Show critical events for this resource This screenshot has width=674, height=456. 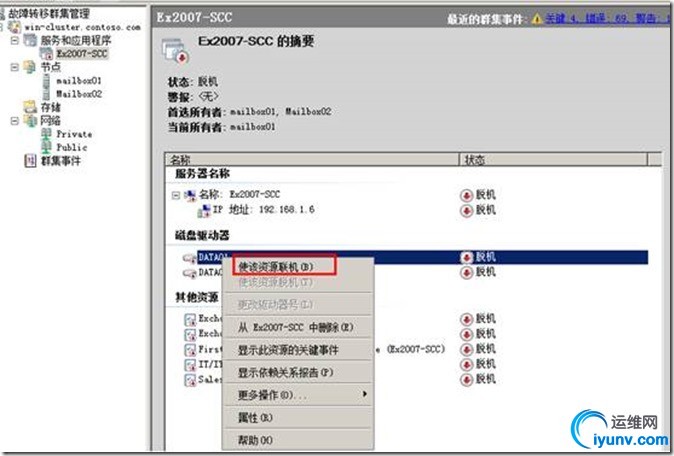[288, 350]
